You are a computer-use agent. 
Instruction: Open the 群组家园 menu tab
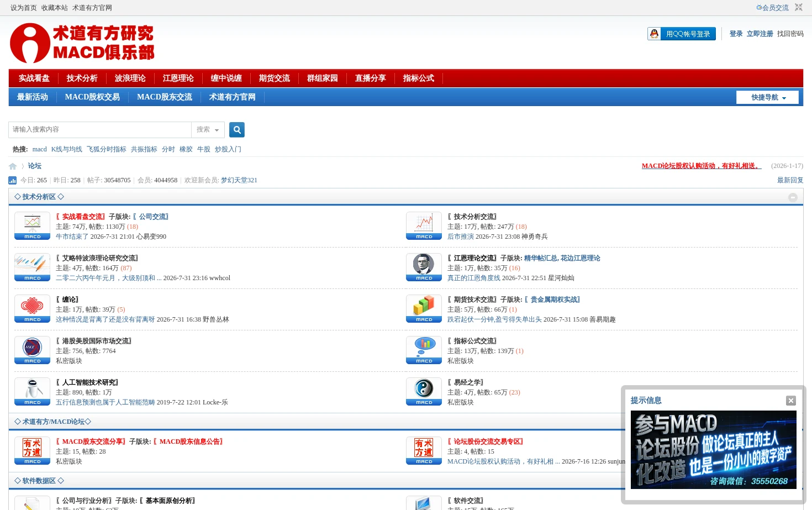(323, 78)
